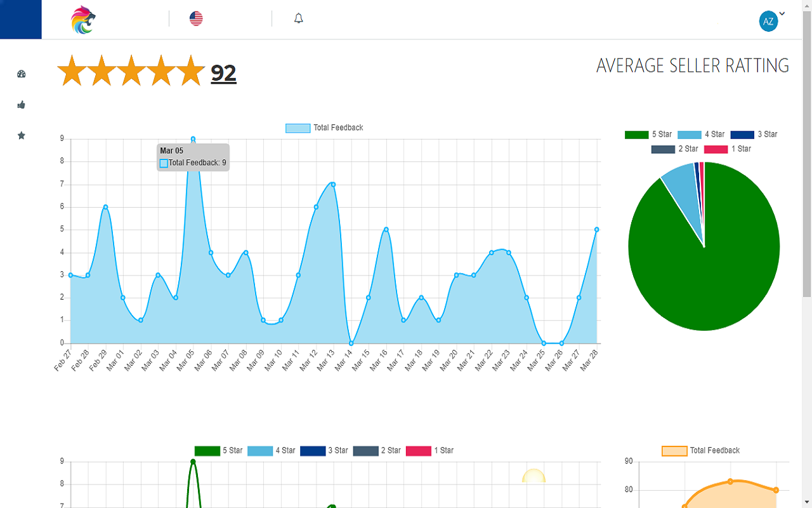
Task: Select the US flag country icon
Action: tap(196, 18)
